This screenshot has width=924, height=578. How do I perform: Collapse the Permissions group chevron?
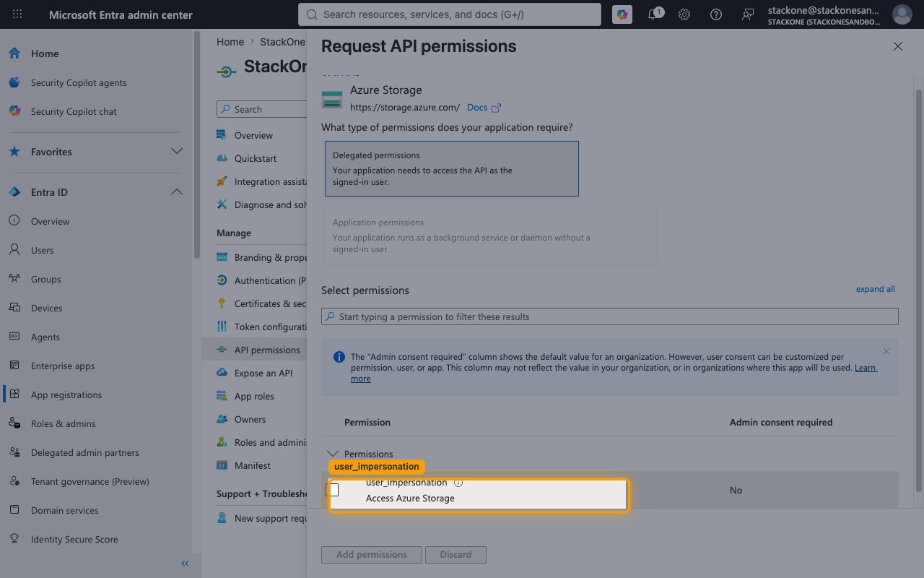(x=333, y=454)
